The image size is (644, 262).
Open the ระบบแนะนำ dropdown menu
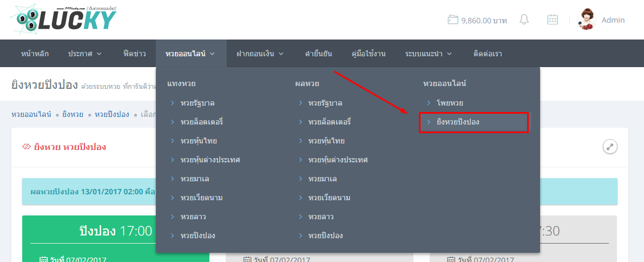pyautogui.click(x=428, y=54)
